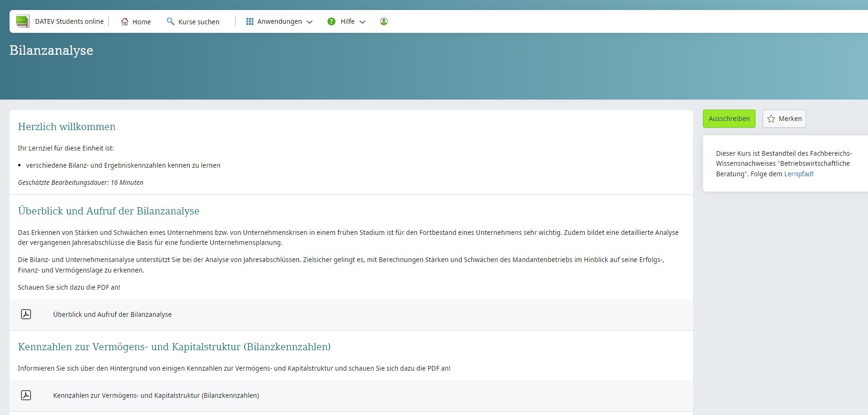This screenshot has height=415, width=868.
Task: Expand the Anwendungen dropdown chevron
Action: point(310,22)
